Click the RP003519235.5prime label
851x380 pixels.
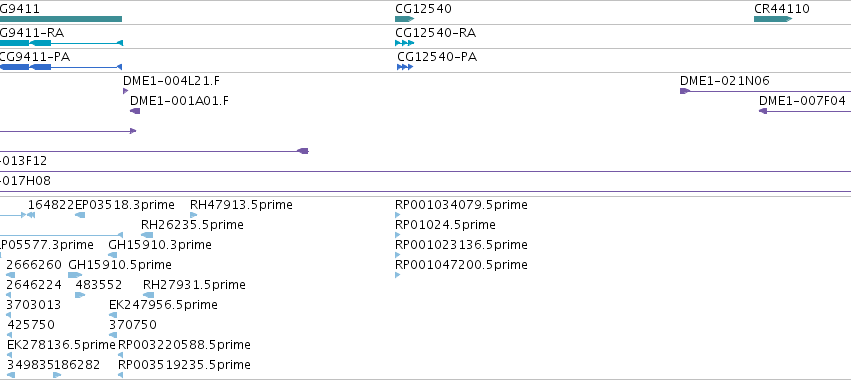coord(185,364)
